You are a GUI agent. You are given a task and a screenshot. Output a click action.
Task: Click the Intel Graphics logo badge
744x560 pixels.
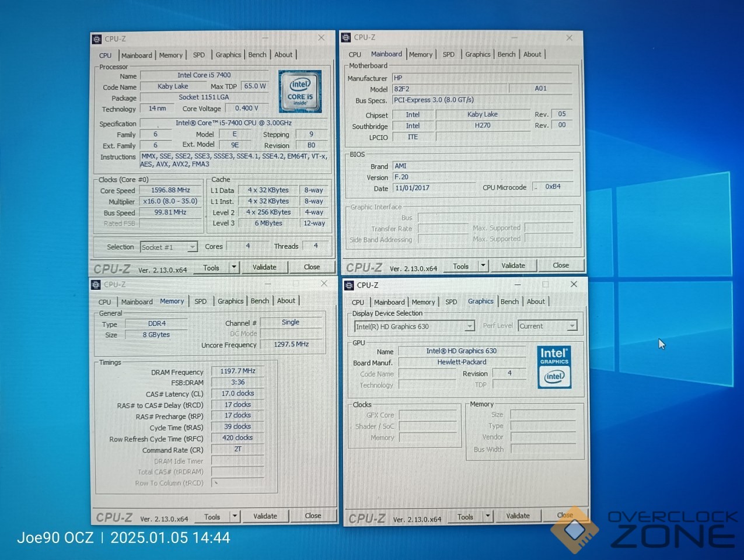coord(554,367)
